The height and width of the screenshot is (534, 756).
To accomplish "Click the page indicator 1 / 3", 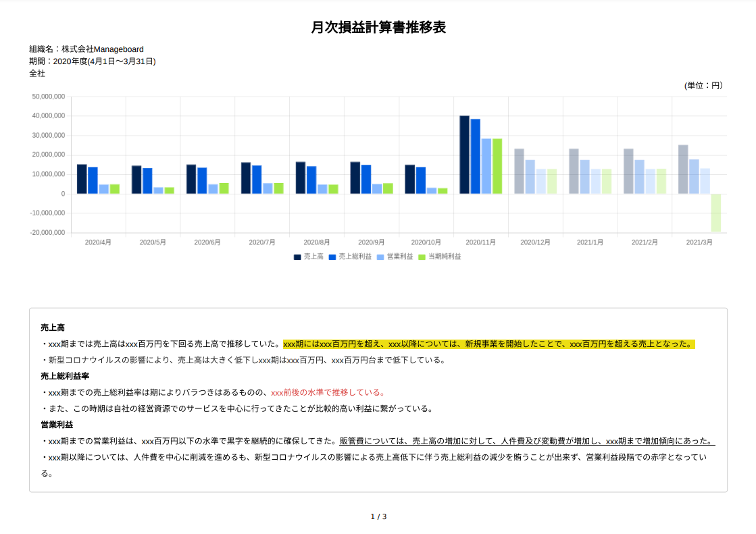I will click(378, 516).
